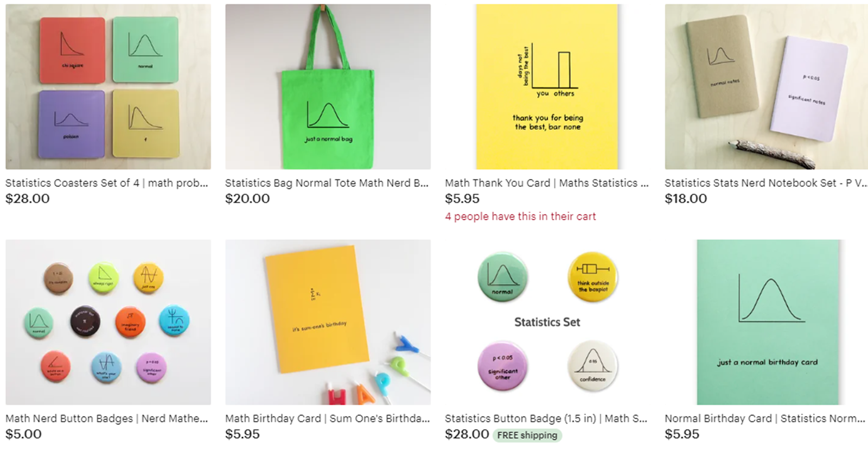
Task: Click the Math Birthday Card title link
Action: coord(327,419)
